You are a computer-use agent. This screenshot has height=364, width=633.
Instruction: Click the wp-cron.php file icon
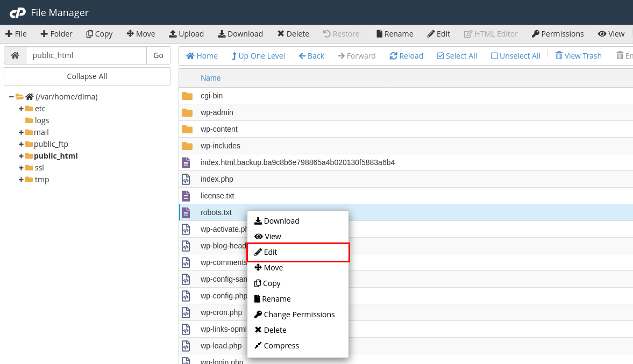coord(186,312)
